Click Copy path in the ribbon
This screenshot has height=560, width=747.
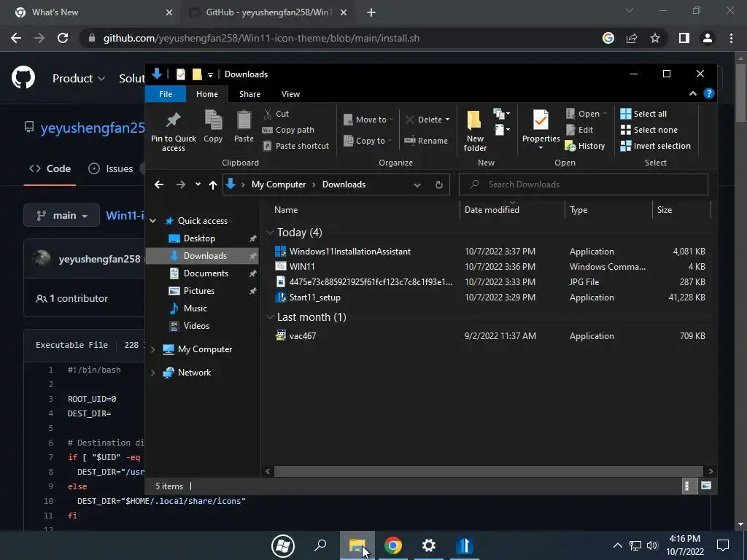pyautogui.click(x=288, y=130)
